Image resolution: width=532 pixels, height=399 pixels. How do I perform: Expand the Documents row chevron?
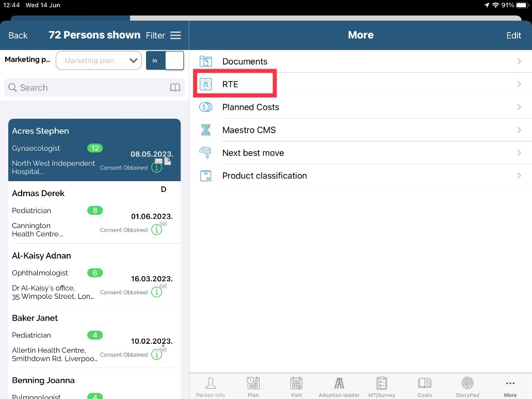[x=519, y=61]
